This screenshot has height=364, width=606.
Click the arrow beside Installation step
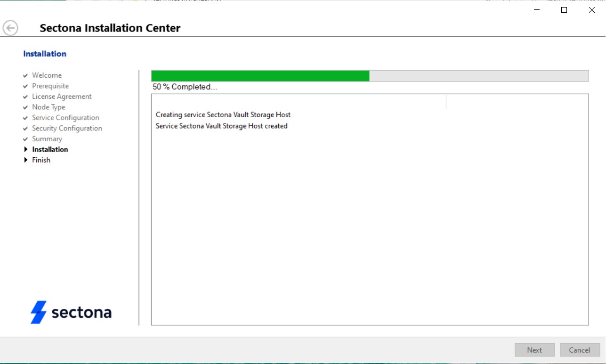(x=26, y=149)
